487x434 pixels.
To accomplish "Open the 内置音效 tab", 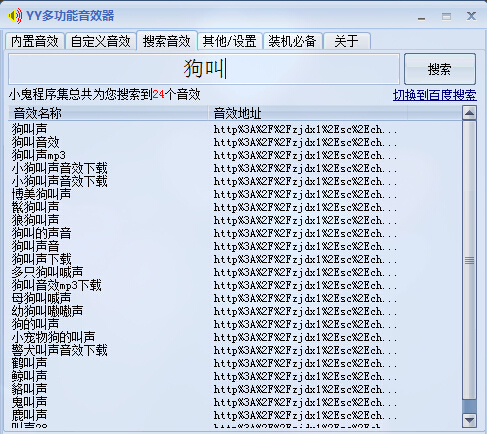I will (x=35, y=41).
